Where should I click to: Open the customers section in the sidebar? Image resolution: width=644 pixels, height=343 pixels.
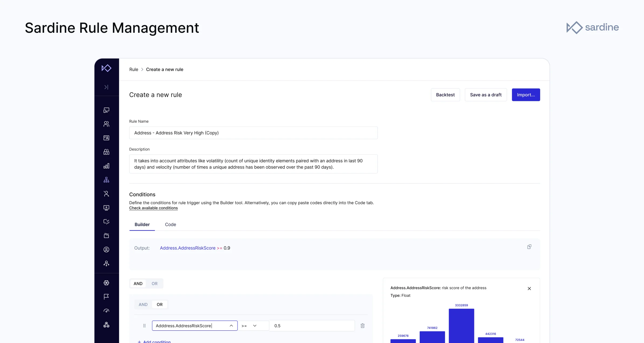click(x=106, y=124)
